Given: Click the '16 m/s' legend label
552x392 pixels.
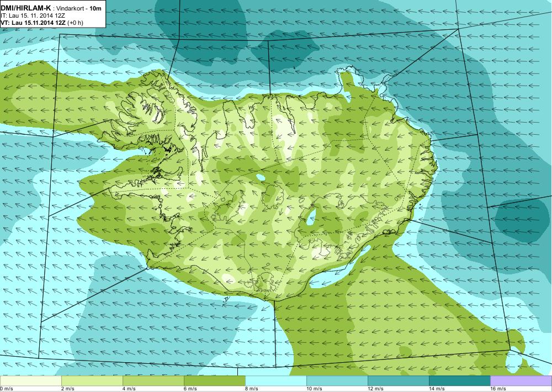Looking at the screenshot, I should click(498, 389).
